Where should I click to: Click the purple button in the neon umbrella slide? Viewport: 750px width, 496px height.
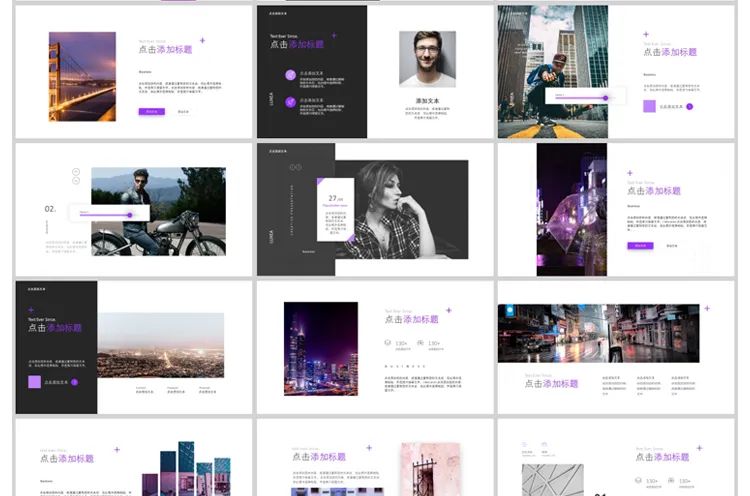click(x=640, y=245)
